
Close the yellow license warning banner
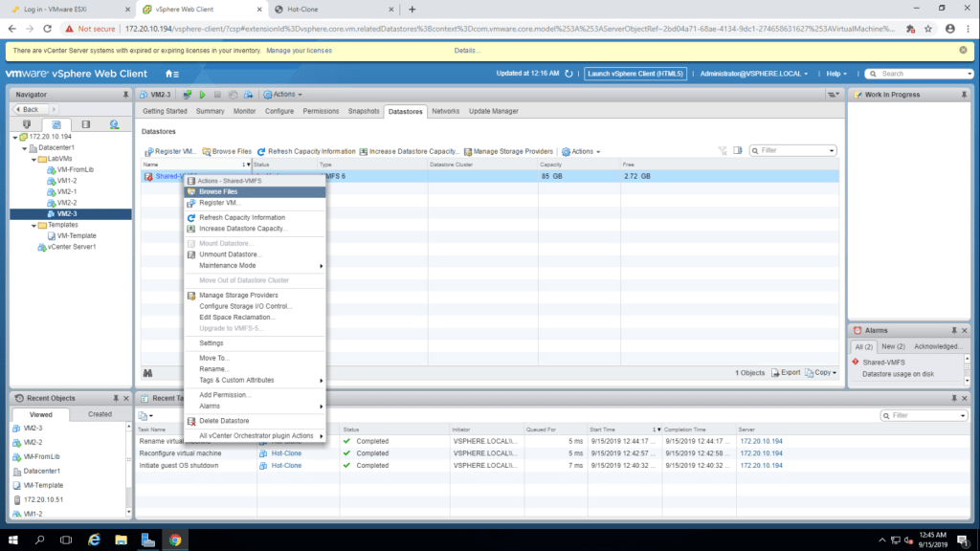(965, 50)
